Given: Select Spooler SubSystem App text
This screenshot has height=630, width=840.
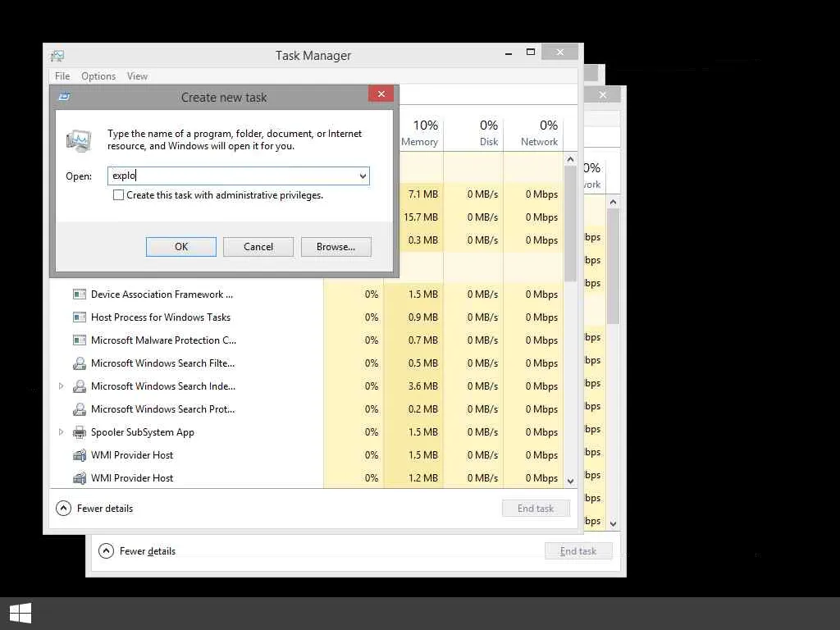Looking at the screenshot, I should [143, 432].
